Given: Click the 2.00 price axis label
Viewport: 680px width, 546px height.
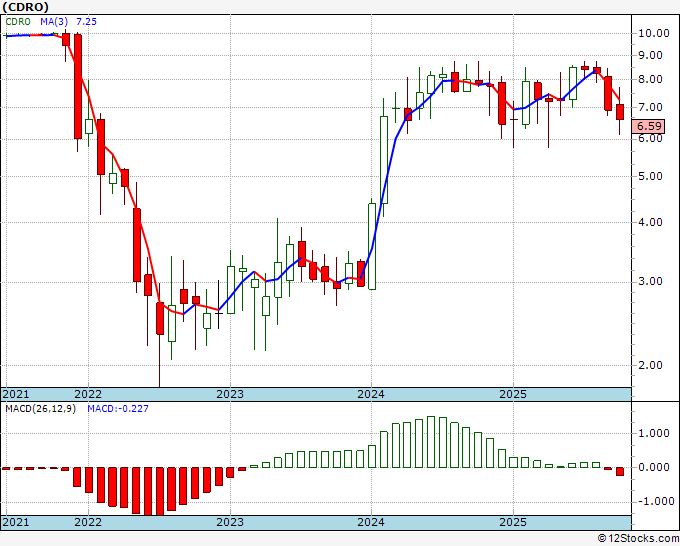Looking at the screenshot, I should tap(650, 365).
